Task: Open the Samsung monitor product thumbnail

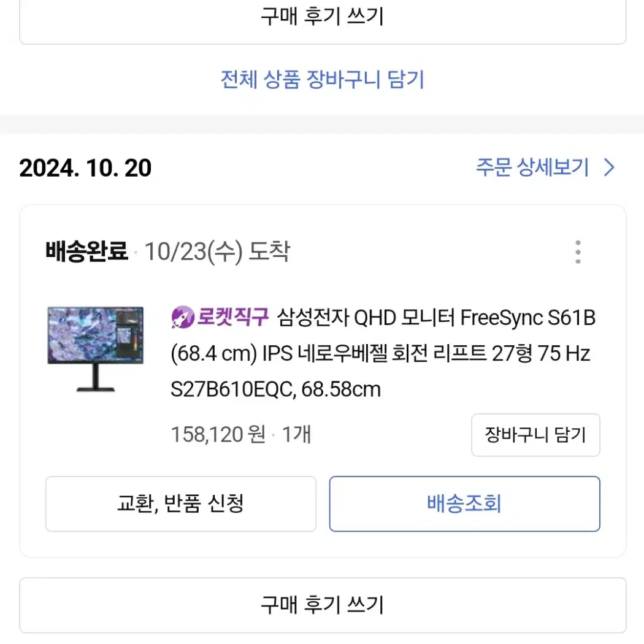Action: pyautogui.click(x=95, y=349)
